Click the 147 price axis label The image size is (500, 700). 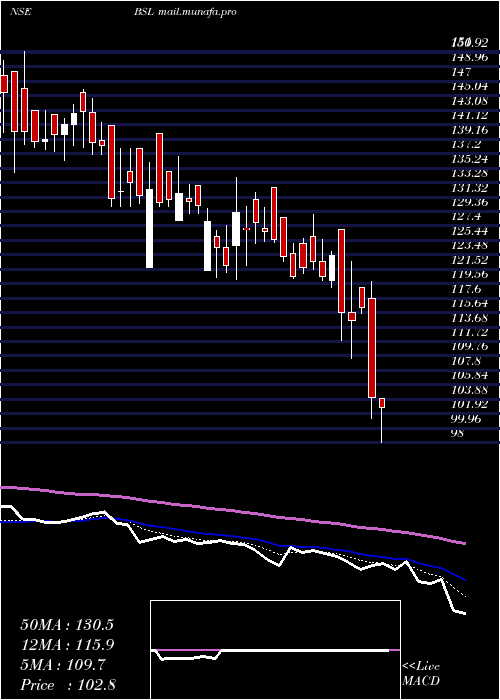pyautogui.click(x=462, y=72)
